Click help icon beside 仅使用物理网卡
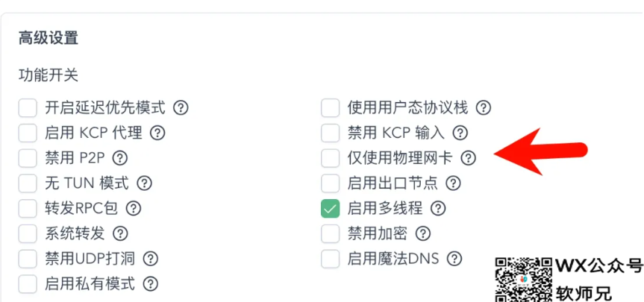The width and height of the screenshot is (644, 302). (x=468, y=158)
